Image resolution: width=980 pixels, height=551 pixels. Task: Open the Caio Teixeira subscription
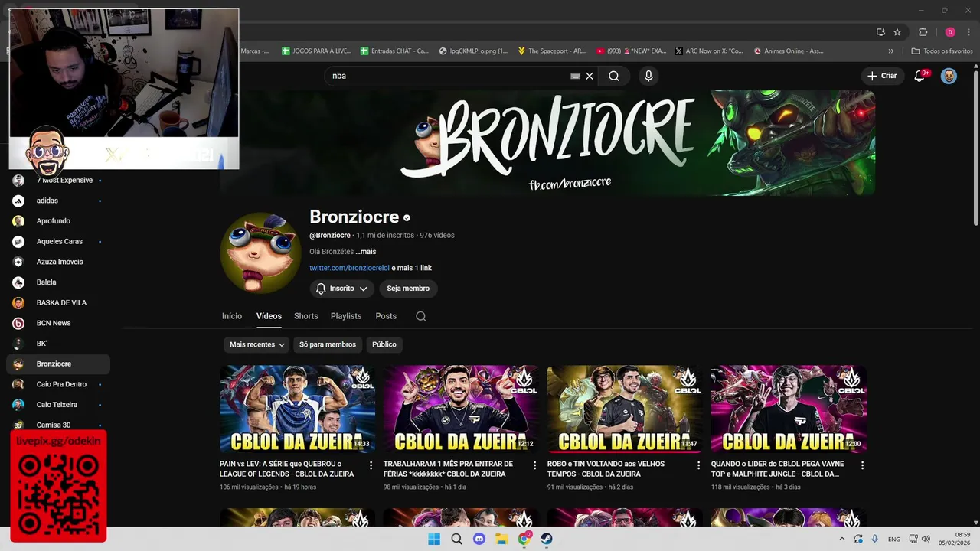coord(58,405)
